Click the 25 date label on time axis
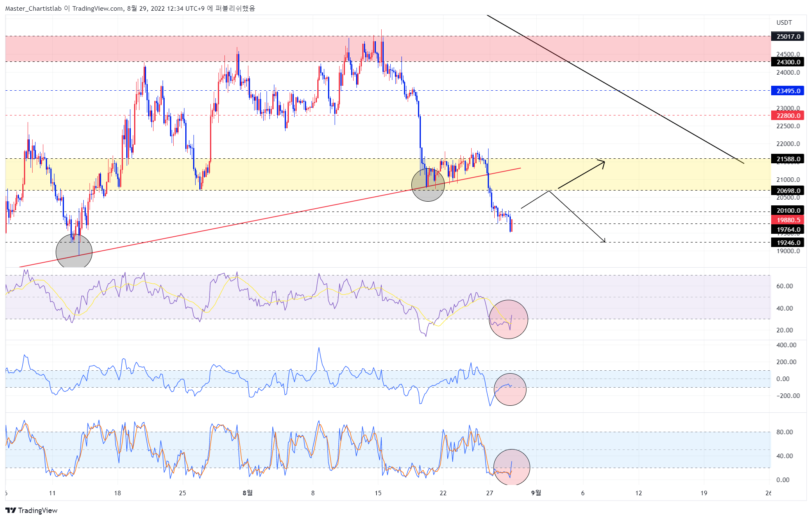Image resolution: width=812 pixels, height=520 pixels. pos(182,493)
